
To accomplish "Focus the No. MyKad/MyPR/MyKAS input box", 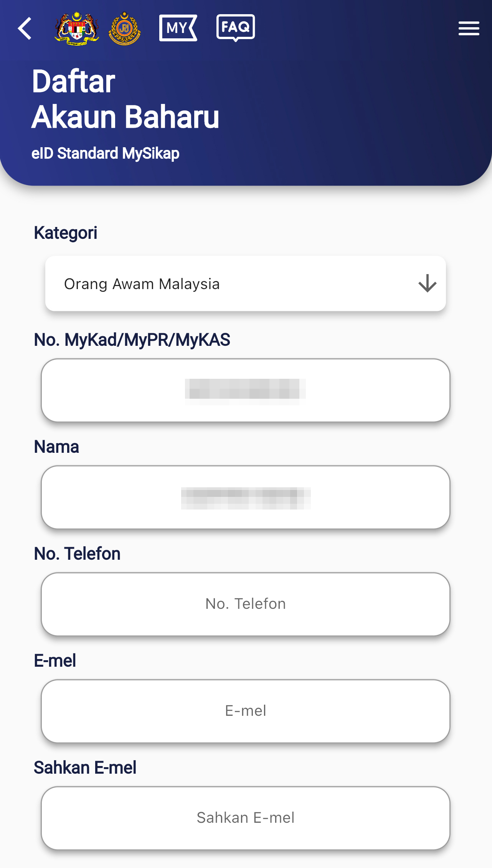I will 246,390.
